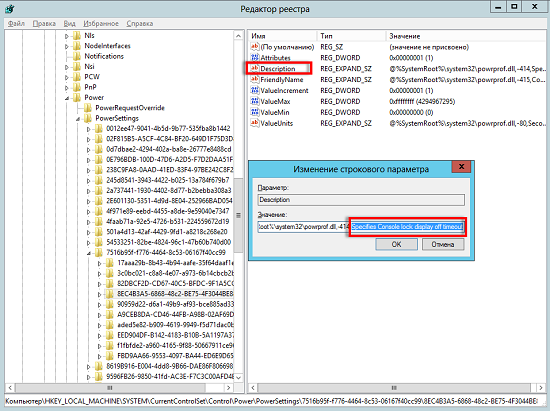The width and height of the screenshot is (550, 411).
Task: Click the (По умолчанию) value icon
Action: tap(255, 47)
